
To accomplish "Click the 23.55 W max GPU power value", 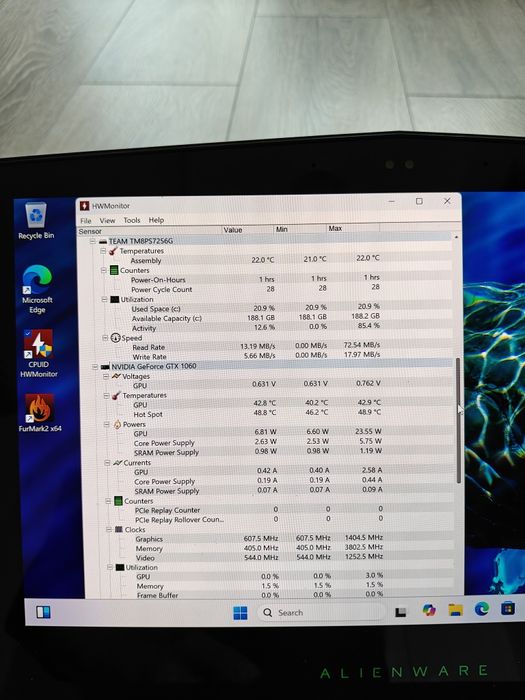I will coord(368,431).
